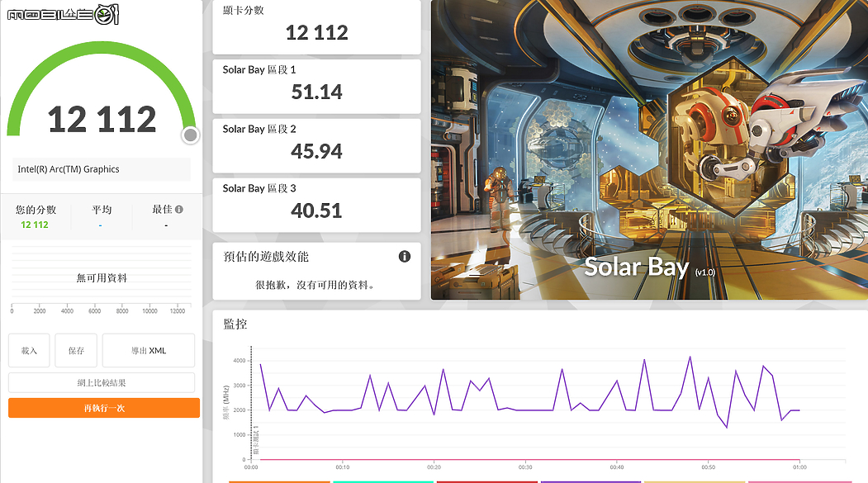Click the 無可用資料 chart message
The width and height of the screenshot is (868, 483).
102,277
